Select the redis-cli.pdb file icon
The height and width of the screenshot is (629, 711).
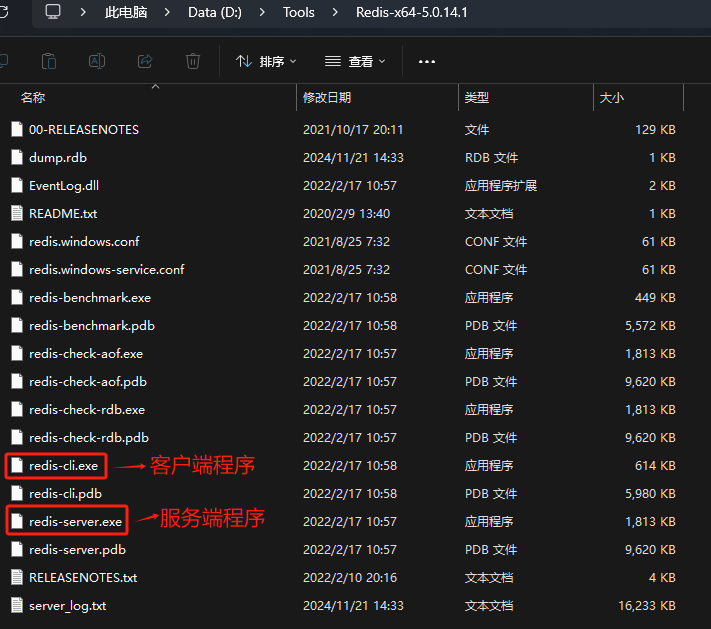[17, 493]
